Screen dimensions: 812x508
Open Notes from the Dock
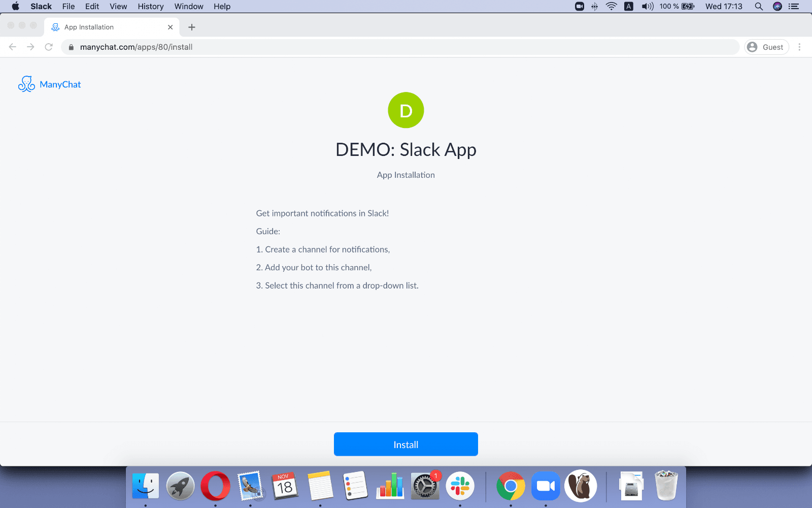click(320, 486)
